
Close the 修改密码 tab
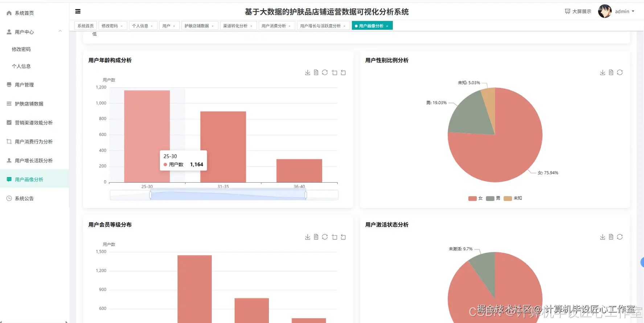(x=122, y=26)
